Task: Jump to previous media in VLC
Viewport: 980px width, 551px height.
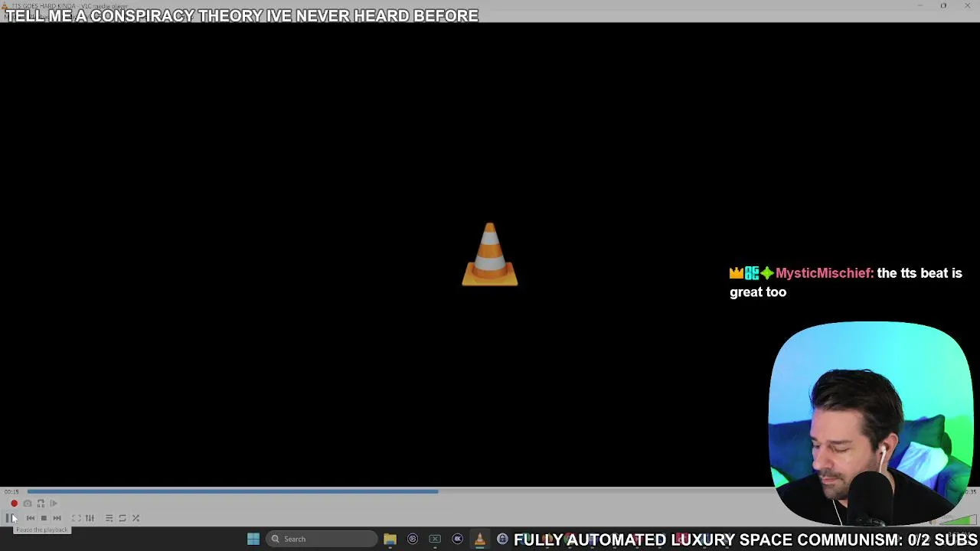Action: click(x=31, y=518)
